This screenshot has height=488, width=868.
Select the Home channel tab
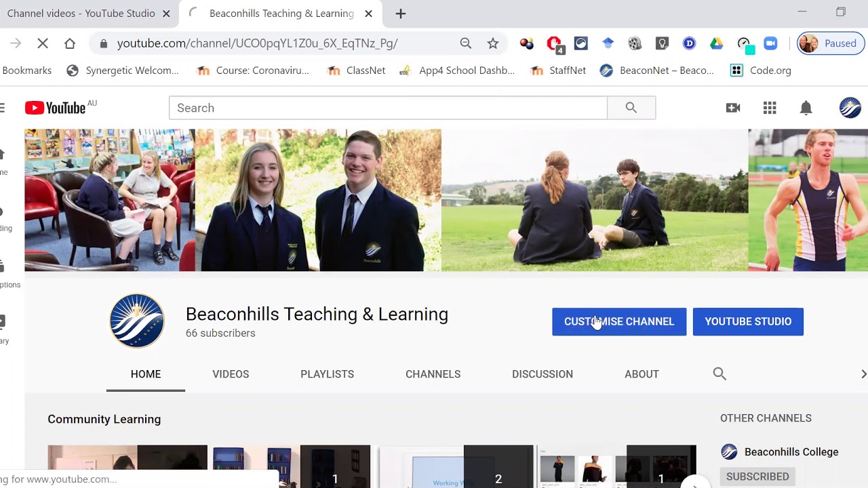coord(146,374)
